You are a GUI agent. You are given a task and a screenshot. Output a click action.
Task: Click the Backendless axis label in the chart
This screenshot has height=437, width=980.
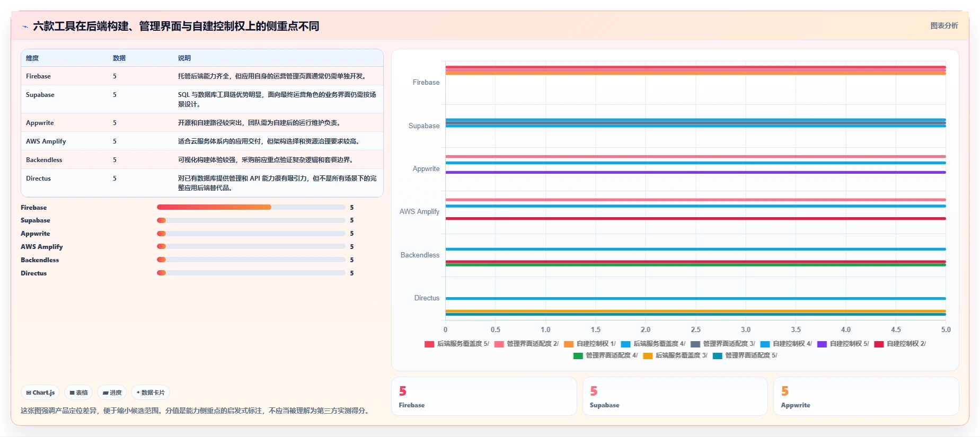point(420,255)
